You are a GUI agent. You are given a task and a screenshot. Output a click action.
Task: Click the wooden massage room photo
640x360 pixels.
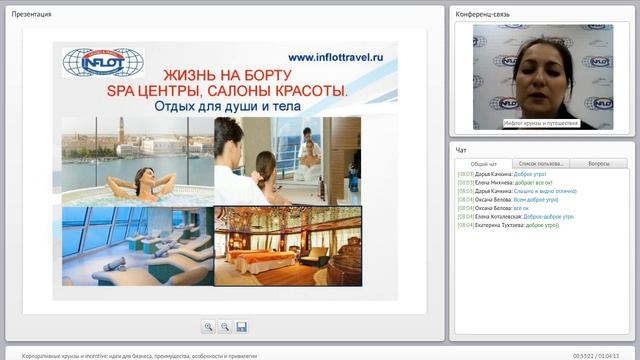(288, 246)
